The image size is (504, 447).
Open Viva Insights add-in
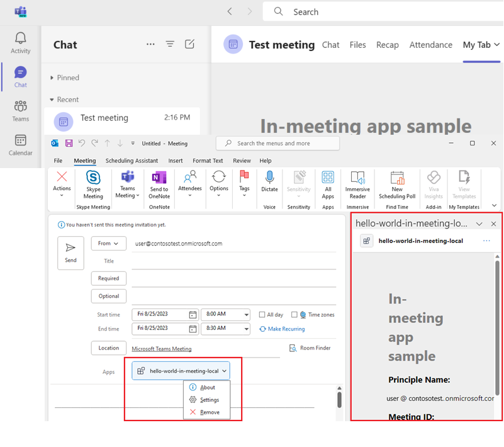pyautogui.click(x=434, y=186)
